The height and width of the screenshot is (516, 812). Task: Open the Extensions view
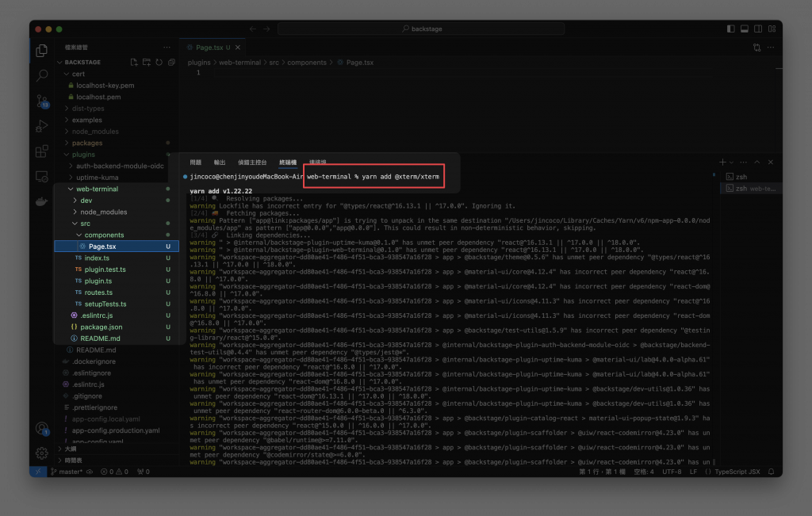coord(42,151)
